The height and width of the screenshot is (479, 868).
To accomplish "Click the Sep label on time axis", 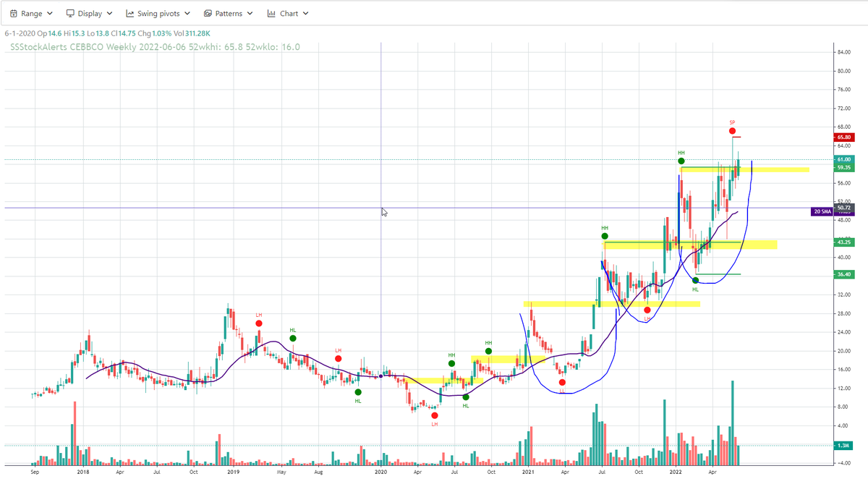I will pos(35,471).
